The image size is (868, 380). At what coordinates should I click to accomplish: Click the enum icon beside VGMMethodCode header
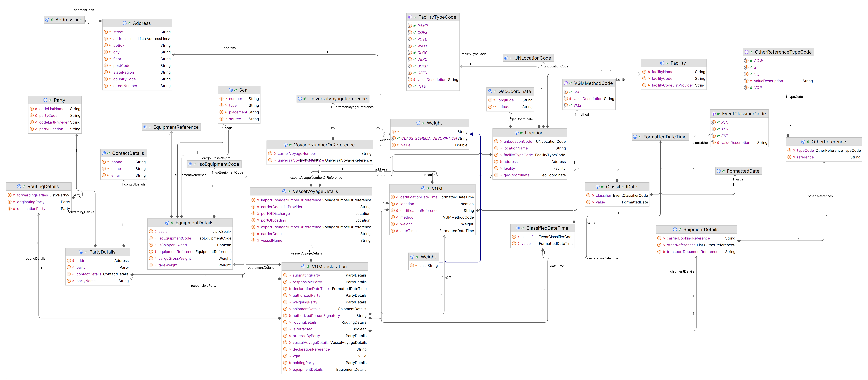click(566, 83)
